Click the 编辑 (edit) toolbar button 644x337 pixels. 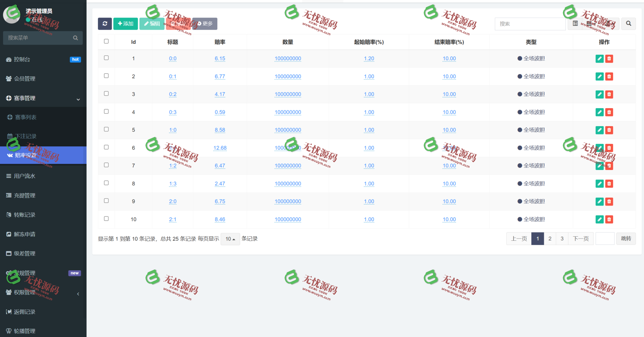(x=152, y=24)
